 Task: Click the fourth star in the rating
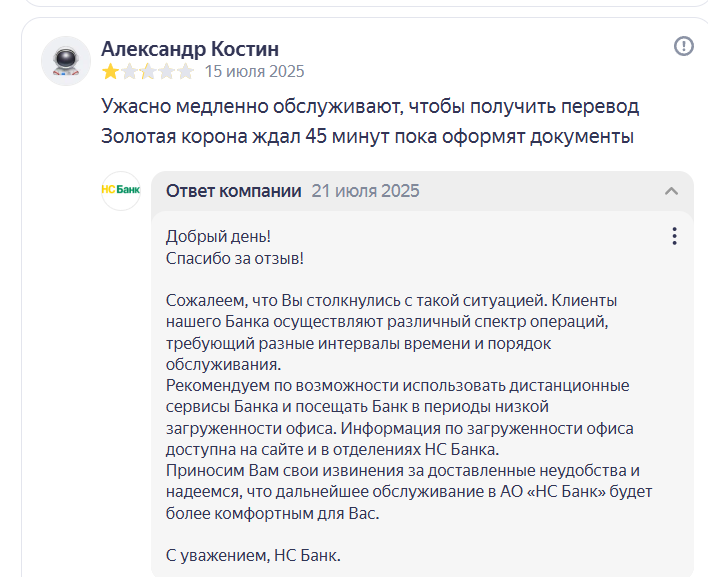167,71
